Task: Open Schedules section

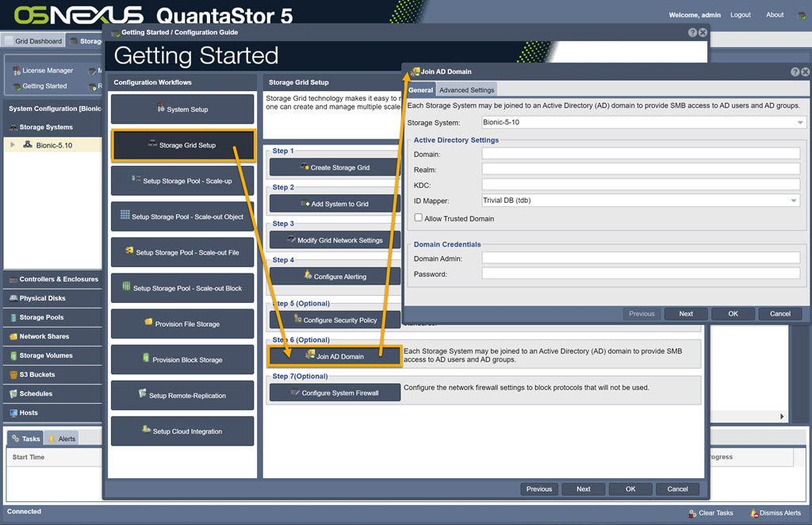Action: point(53,393)
